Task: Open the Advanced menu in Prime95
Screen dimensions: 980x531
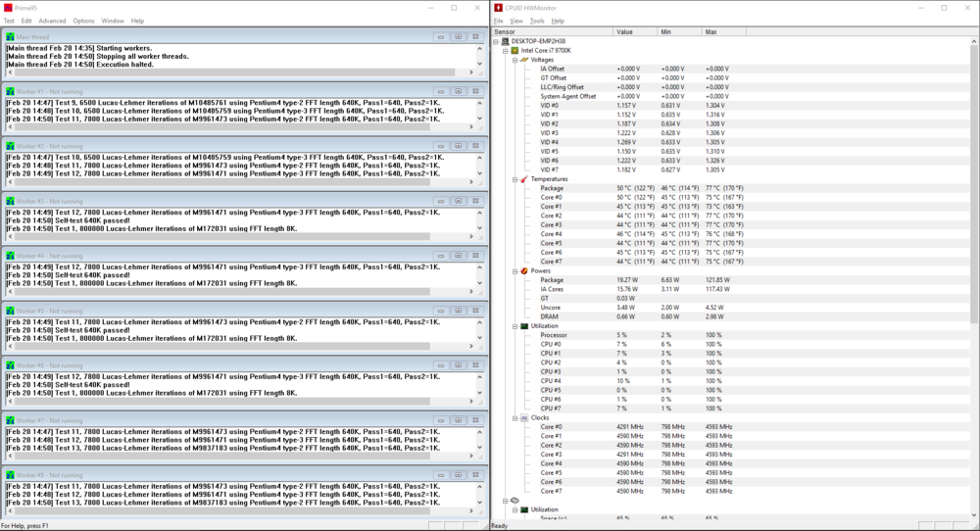Action: (x=52, y=21)
